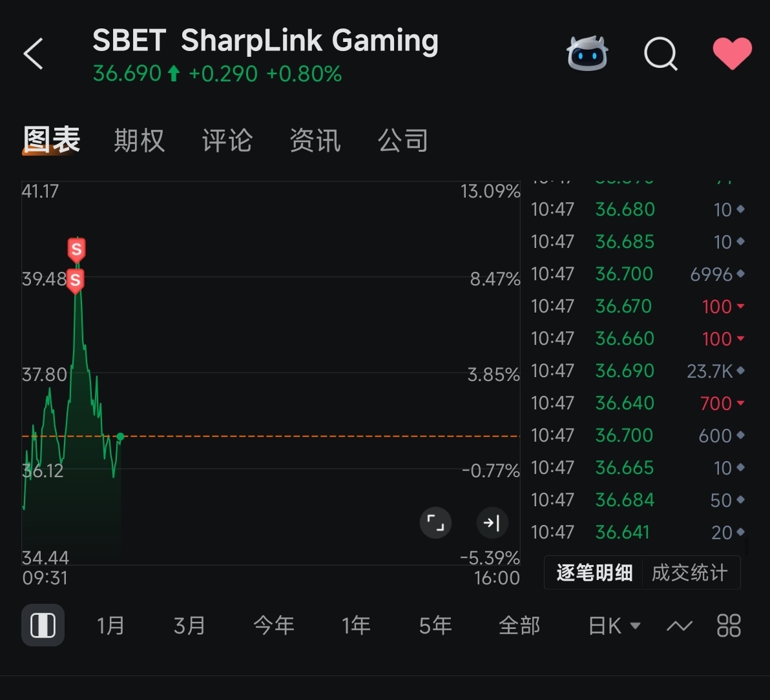This screenshot has width=770, height=700.
Task: Choose the 1月 time range
Action: [x=110, y=626]
